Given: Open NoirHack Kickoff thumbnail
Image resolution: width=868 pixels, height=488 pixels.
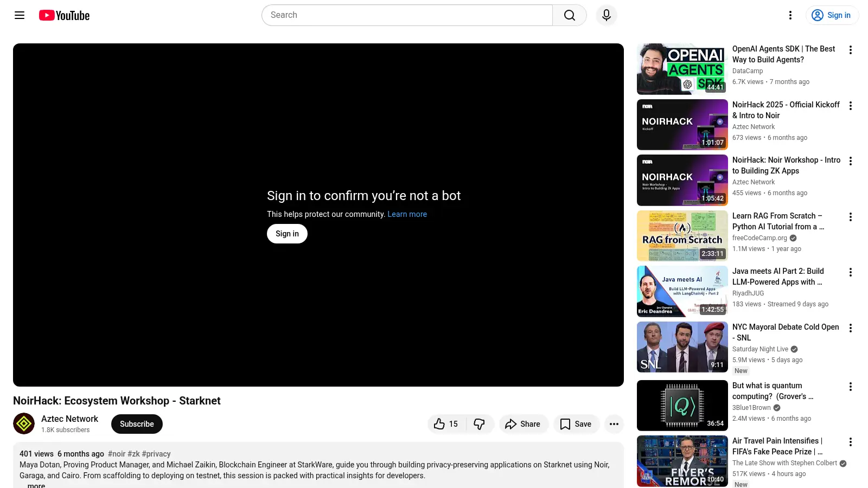Looking at the screenshot, I should (x=682, y=125).
